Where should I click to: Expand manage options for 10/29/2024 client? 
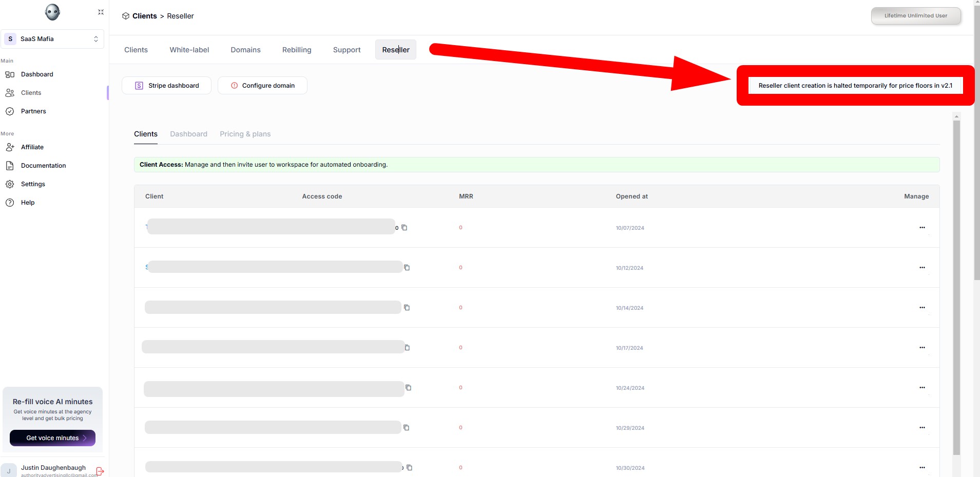pos(922,428)
